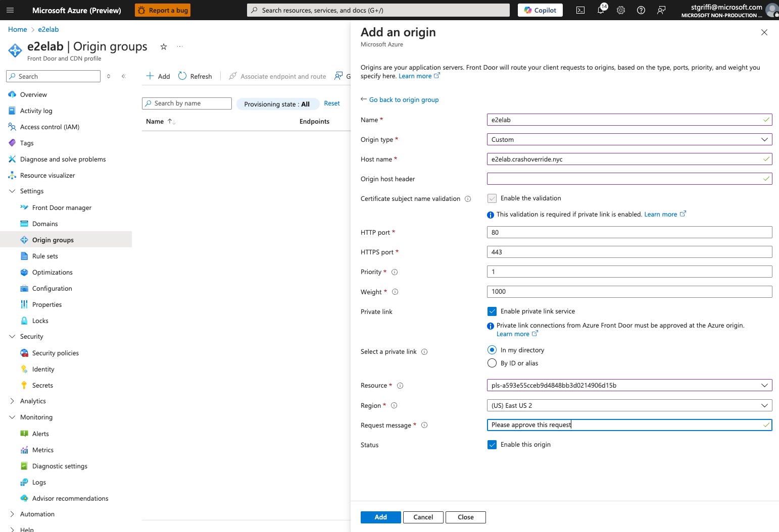Open the Copilot assistant
The width and height of the screenshot is (779, 532).
(540, 10)
